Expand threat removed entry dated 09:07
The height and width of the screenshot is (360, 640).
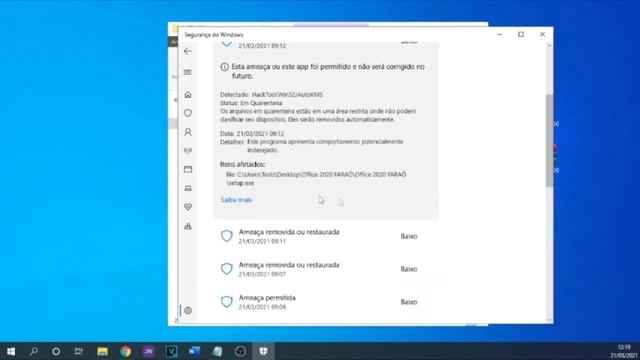tap(326, 269)
